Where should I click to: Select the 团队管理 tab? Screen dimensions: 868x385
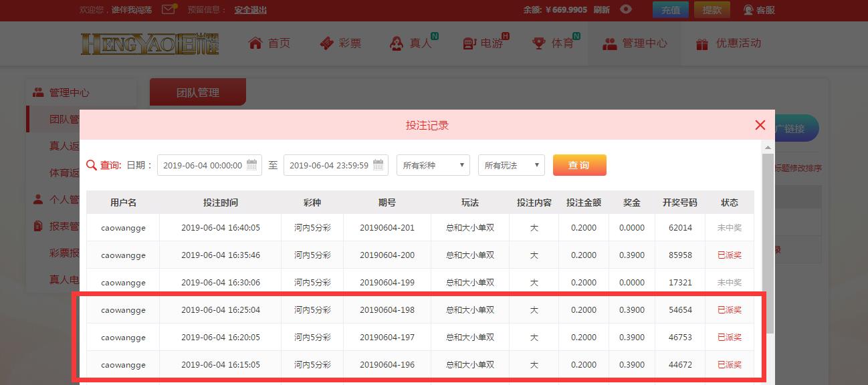[197, 92]
